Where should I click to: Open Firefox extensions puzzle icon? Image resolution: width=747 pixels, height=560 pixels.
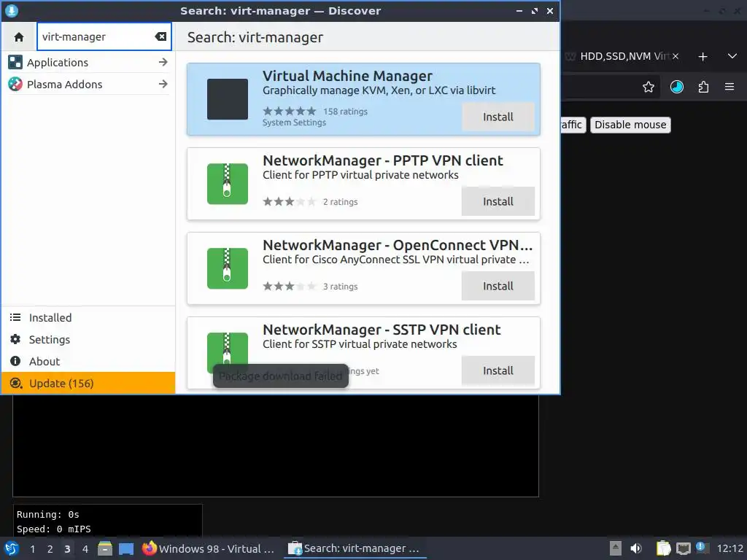coord(703,87)
